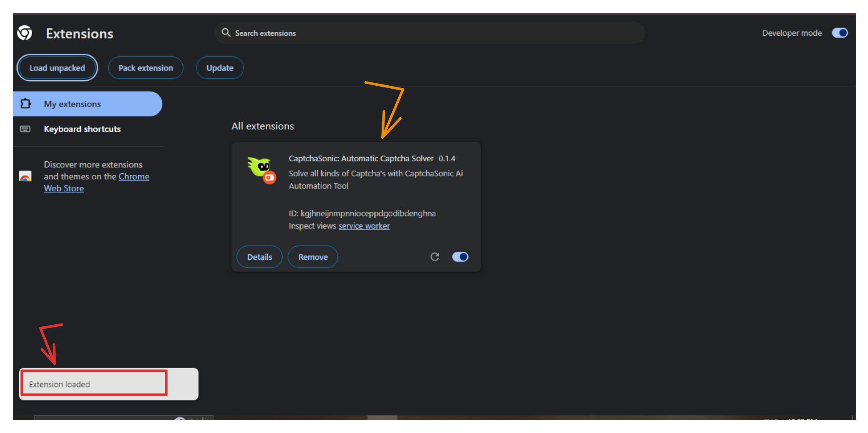Click the puzzle piece icon for My extensions
Image resolution: width=868 pixels, height=433 pixels.
pos(26,104)
